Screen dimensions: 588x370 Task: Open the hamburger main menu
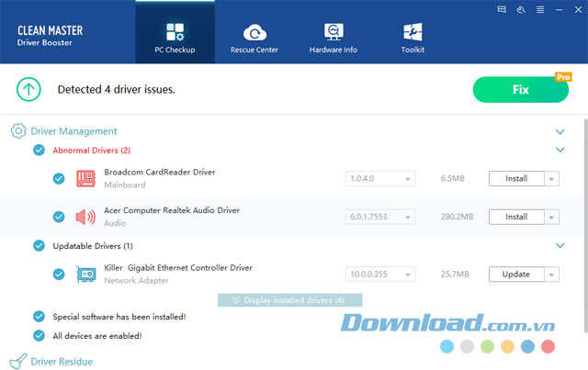(538, 10)
